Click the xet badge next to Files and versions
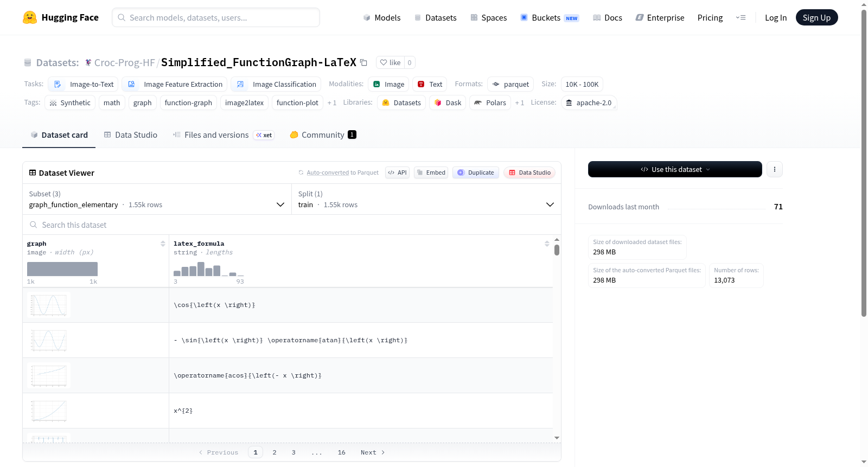This screenshot has height=467, width=868. coord(264,135)
